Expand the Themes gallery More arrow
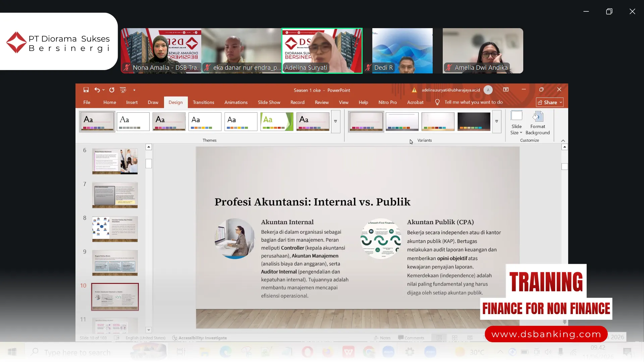Screen dimensions: 644x362 (x=335, y=121)
